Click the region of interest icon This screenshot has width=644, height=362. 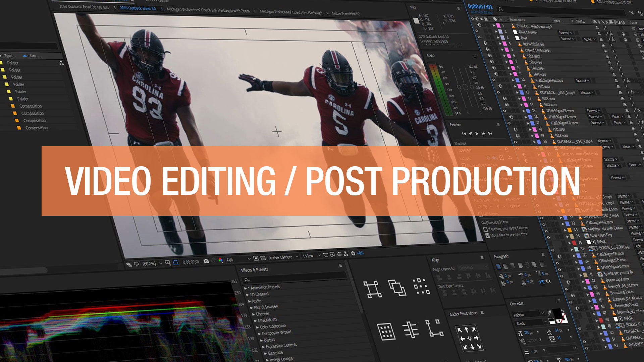pyautogui.click(x=256, y=258)
